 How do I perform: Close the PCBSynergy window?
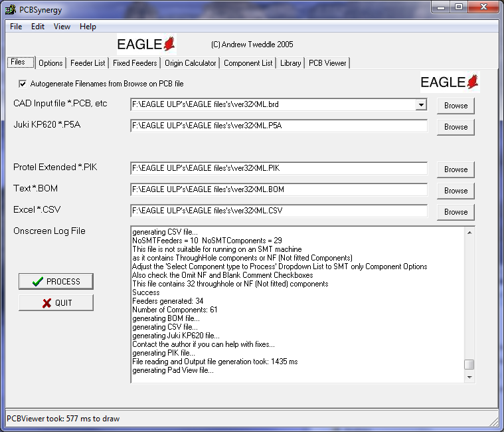[483, 7]
